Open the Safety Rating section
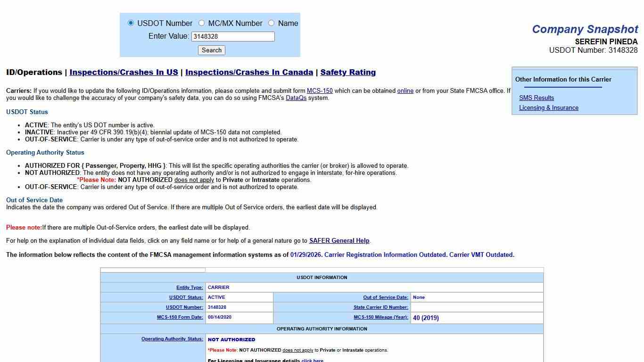644x362 pixels. point(348,72)
